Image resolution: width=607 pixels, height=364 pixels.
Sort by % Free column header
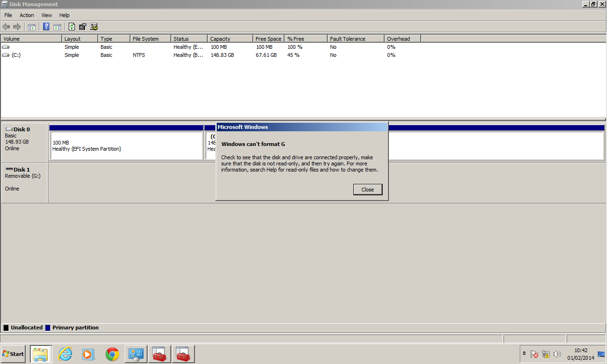(x=306, y=39)
